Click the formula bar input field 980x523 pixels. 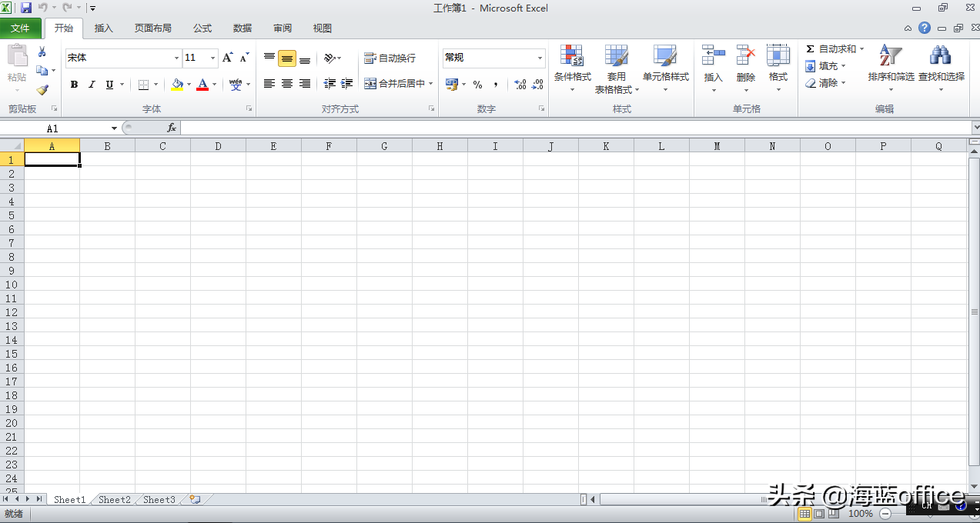[x=576, y=128]
